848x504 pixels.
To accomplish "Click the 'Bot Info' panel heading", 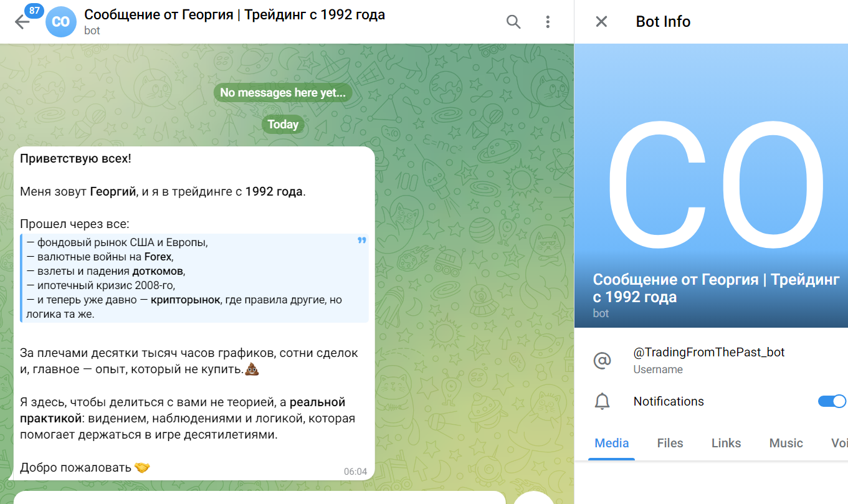I will point(663,22).
